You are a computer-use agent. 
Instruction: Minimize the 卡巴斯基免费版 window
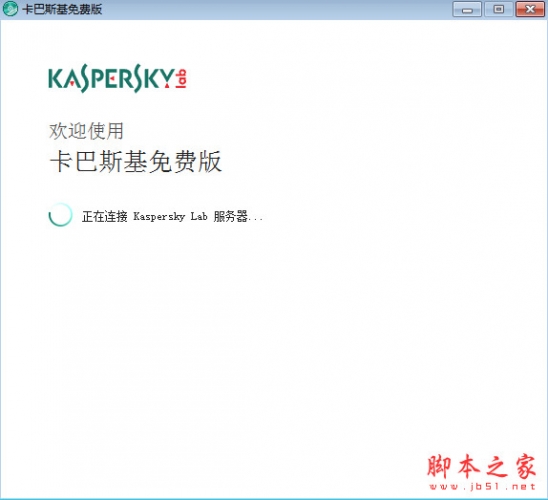[x=467, y=9]
